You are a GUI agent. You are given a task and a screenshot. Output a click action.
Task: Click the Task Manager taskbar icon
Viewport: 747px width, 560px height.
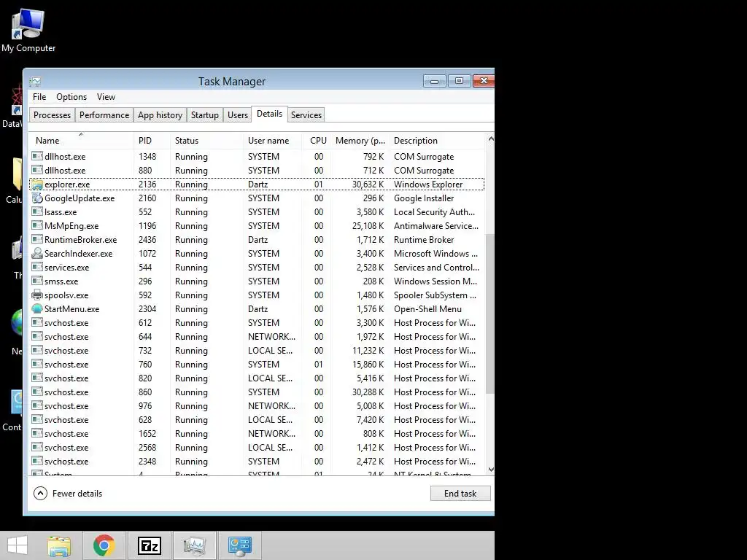[x=194, y=545]
